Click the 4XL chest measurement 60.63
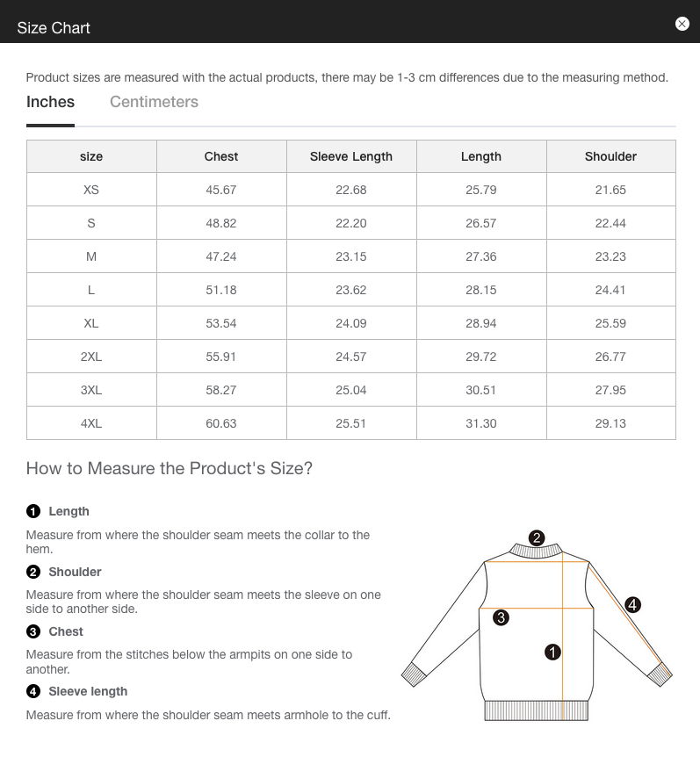This screenshot has width=700, height=757. click(x=220, y=422)
